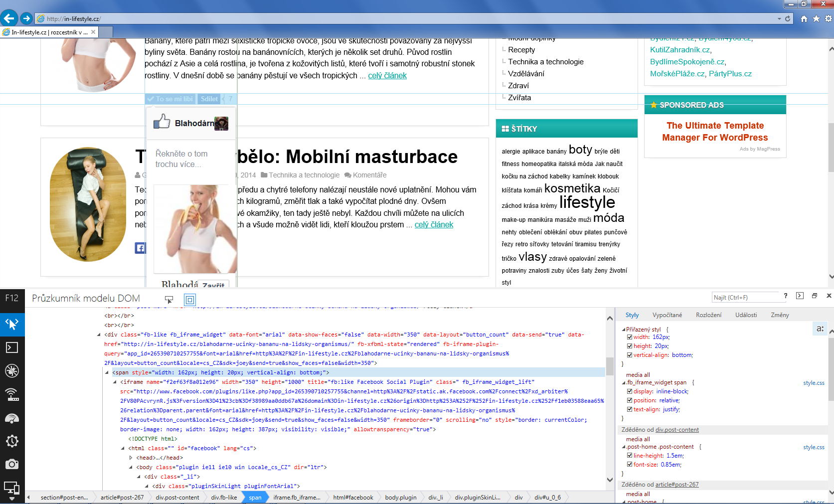
Task: Refresh the page with reload icon
Action: point(788,18)
